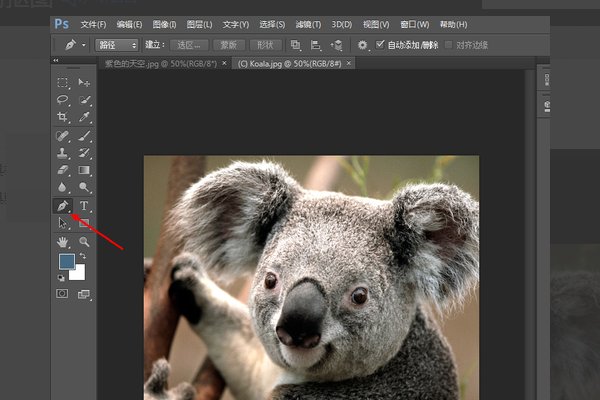Select the Gradient tool
This screenshot has width=600, height=400.
(x=84, y=170)
